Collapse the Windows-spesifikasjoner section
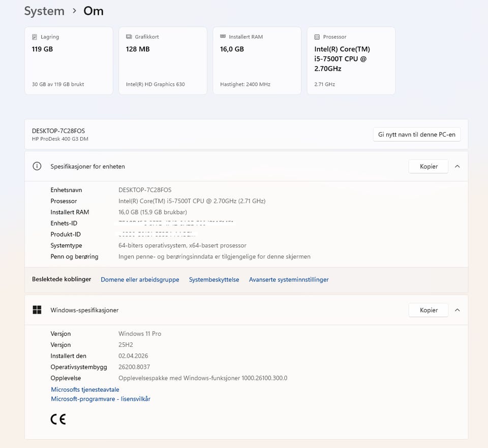The height and width of the screenshot is (448, 488). 457,310
